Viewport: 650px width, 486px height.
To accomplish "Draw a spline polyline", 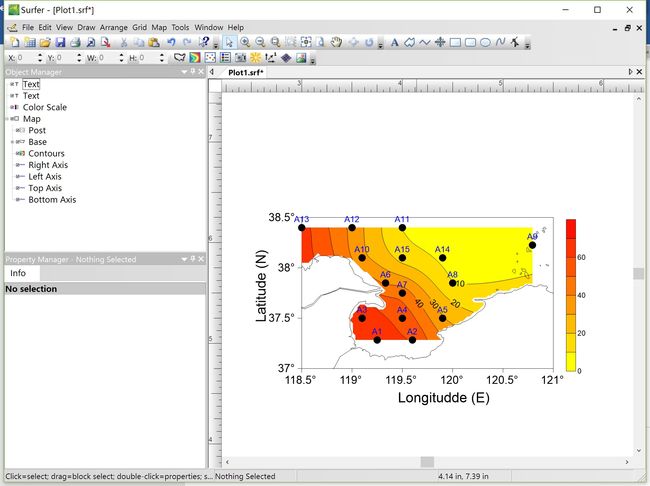I will pyautogui.click(x=500, y=42).
